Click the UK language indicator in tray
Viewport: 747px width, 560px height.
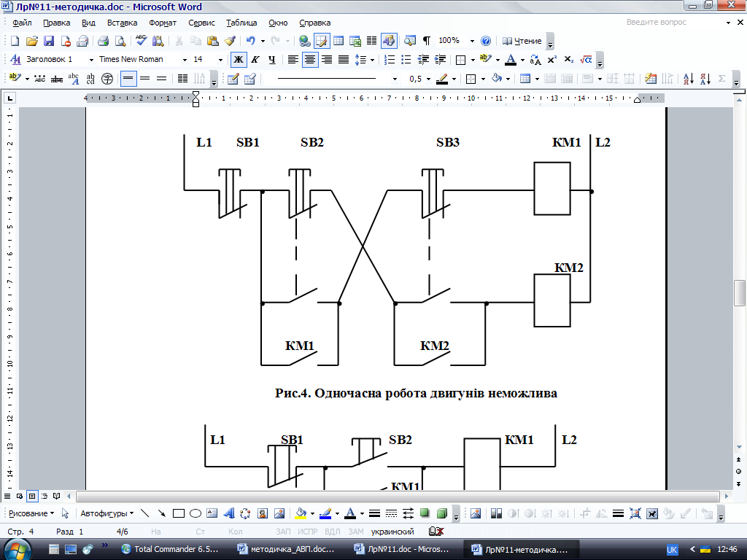click(x=672, y=550)
